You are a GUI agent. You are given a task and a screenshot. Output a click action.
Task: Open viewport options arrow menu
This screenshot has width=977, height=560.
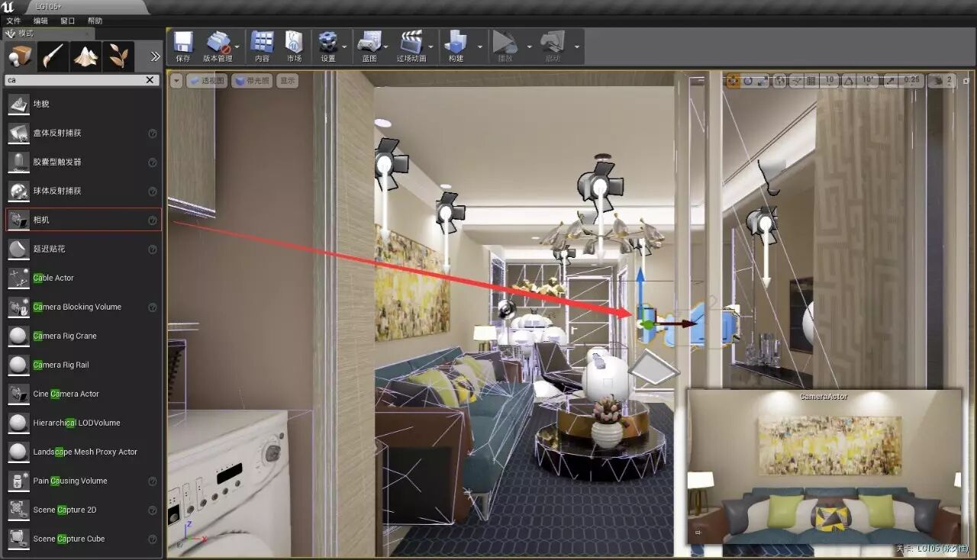click(176, 80)
